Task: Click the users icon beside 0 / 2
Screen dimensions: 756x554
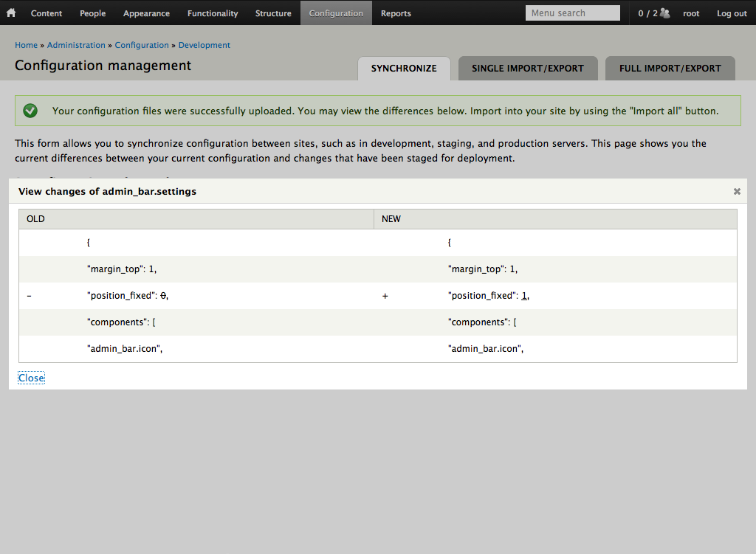Action: 665,13
